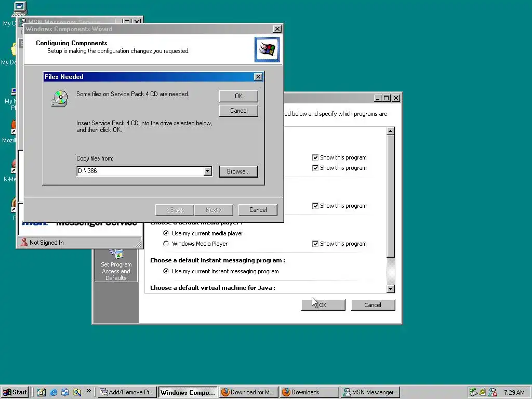Click the Windows logo icon in wizard header
Screen dimensions: 532x399
(268, 49)
